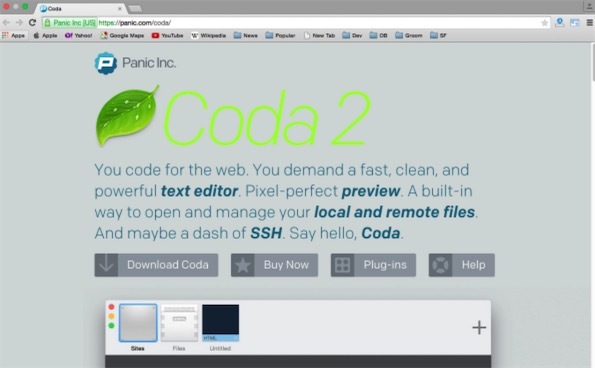Click the "preview" bold text
595x368 pixels.
coord(371,191)
